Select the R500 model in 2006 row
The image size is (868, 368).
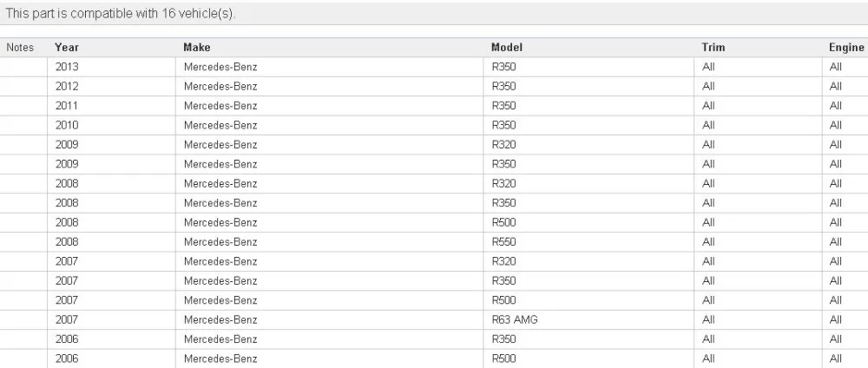503,358
